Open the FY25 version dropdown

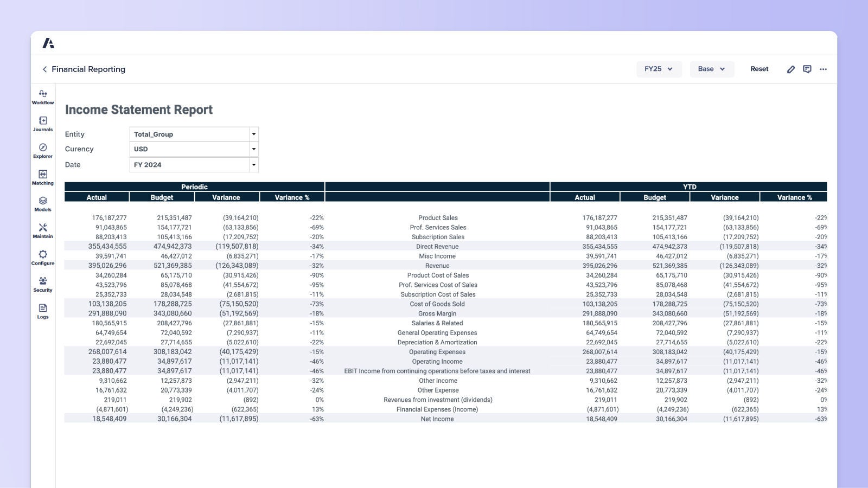point(659,69)
